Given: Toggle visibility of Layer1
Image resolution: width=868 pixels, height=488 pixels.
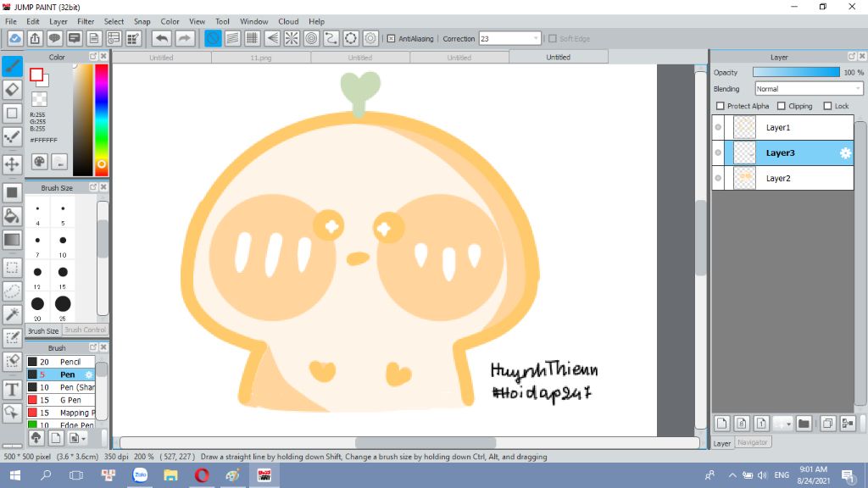Looking at the screenshot, I should [718, 127].
